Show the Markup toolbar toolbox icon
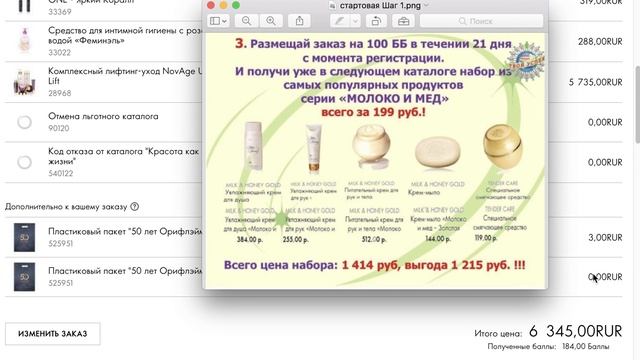Image resolution: width=640 pixels, height=360 pixels. tap(403, 21)
